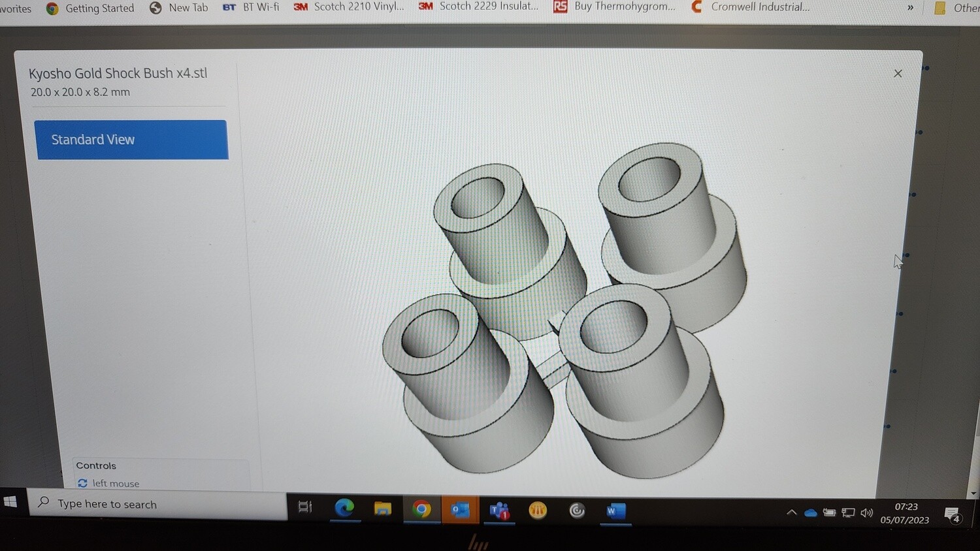Click the OneDrive cloud tray icon
The image size is (980, 551).
[x=811, y=513]
